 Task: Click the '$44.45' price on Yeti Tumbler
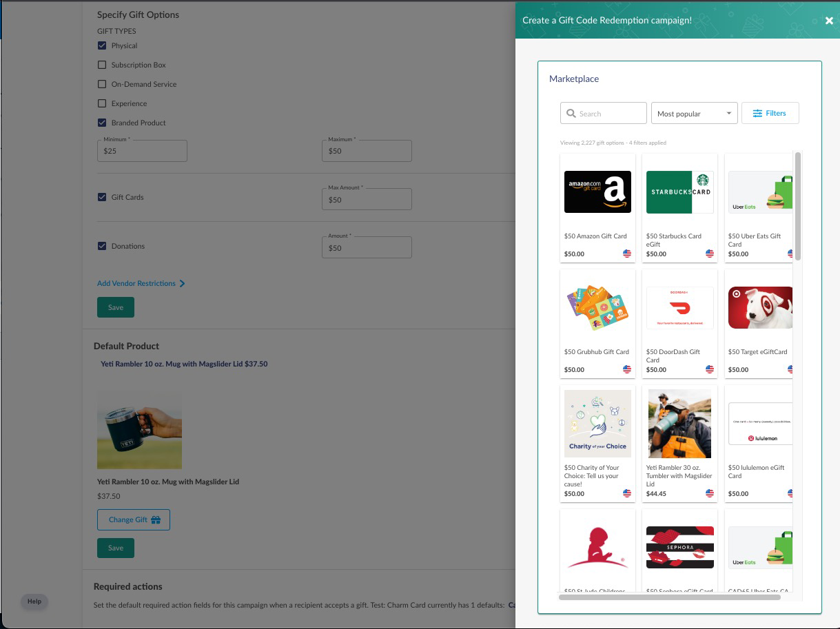coord(656,493)
